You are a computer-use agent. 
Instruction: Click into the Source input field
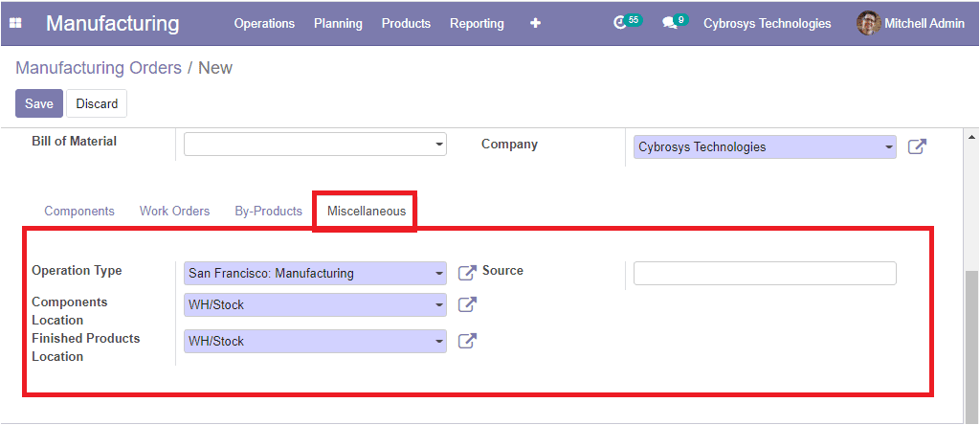point(765,273)
